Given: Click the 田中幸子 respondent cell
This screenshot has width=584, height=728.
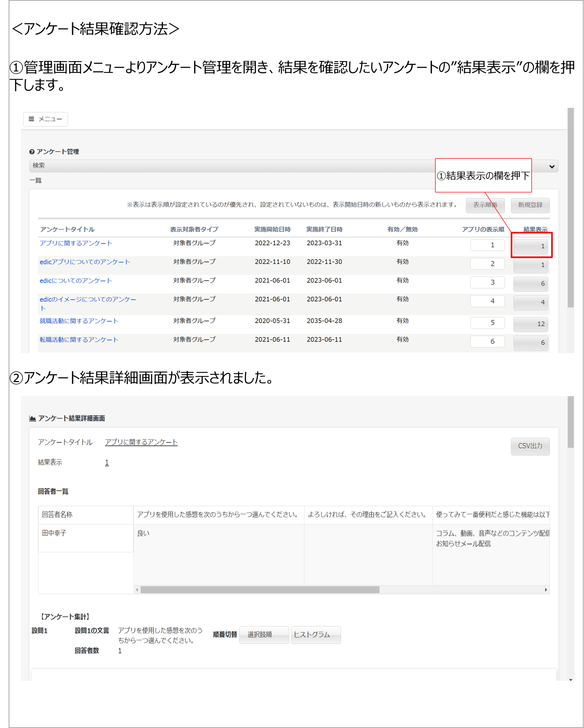Looking at the screenshot, I should [x=86, y=538].
